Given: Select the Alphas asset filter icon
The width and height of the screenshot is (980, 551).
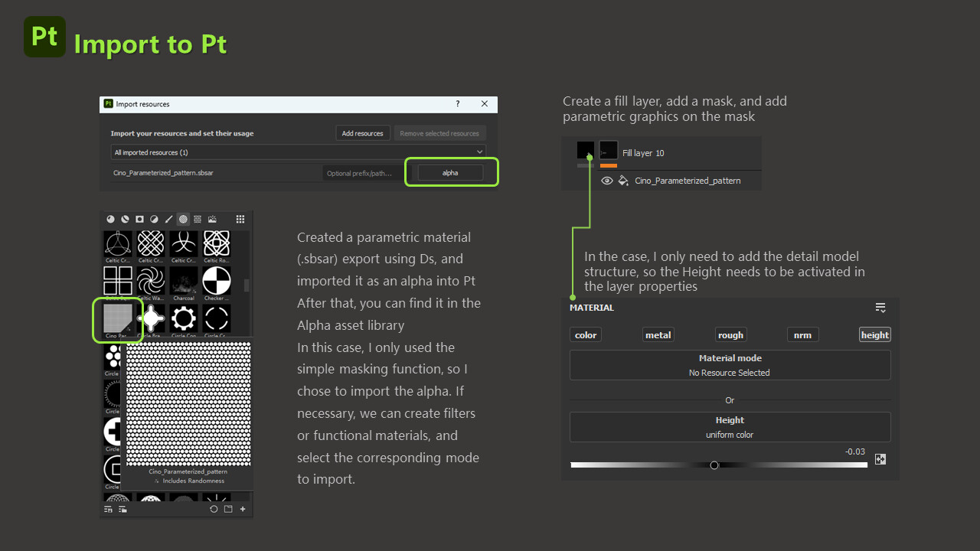Looking at the screenshot, I should pyautogui.click(x=183, y=219).
